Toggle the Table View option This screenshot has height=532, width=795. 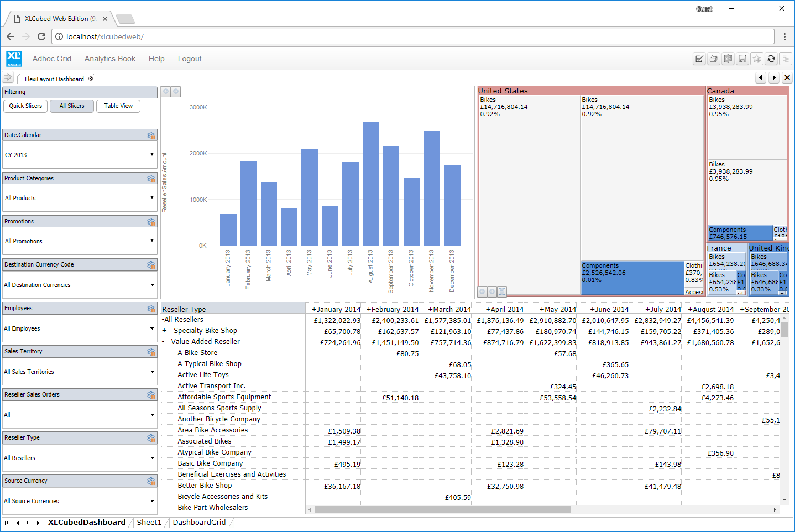(118, 106)
